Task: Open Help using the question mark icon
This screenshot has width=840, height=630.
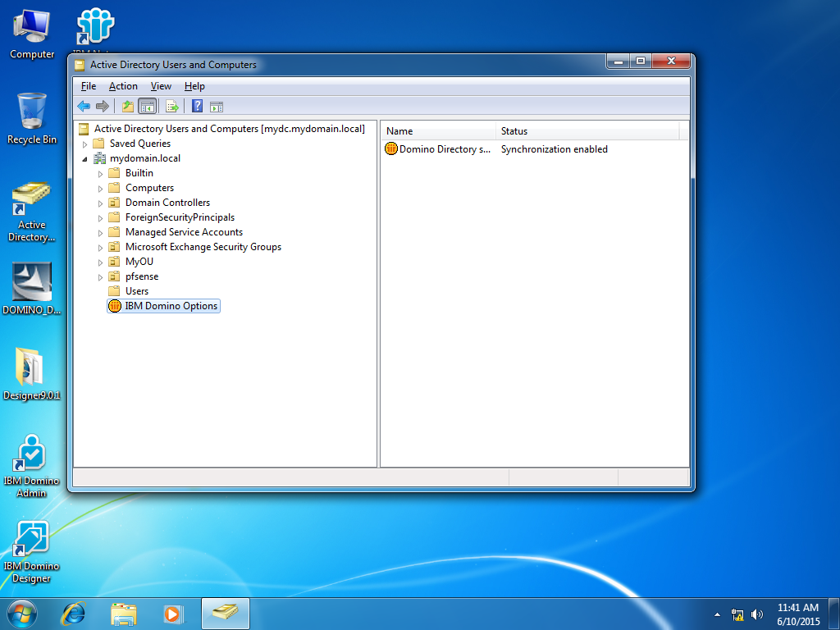Action: pyautogui.click(x=196, y=106)
